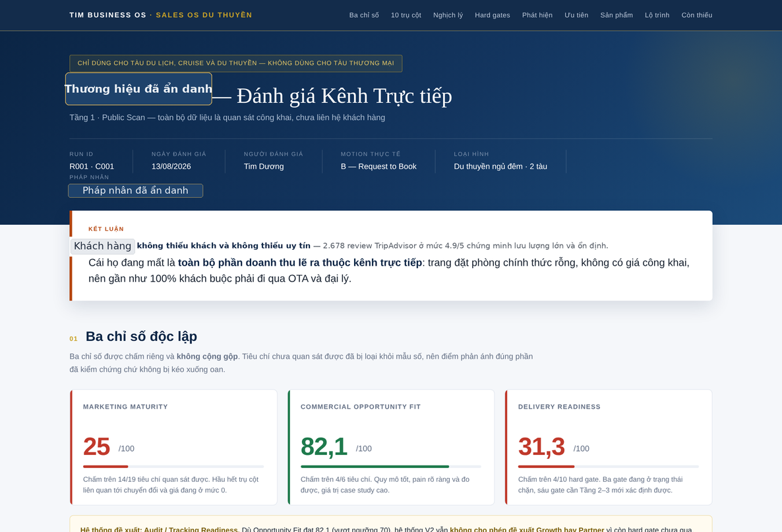The image size is (782, 532).
Task: Go to 'Lộ trình' nav link
Action: [657, 15]
